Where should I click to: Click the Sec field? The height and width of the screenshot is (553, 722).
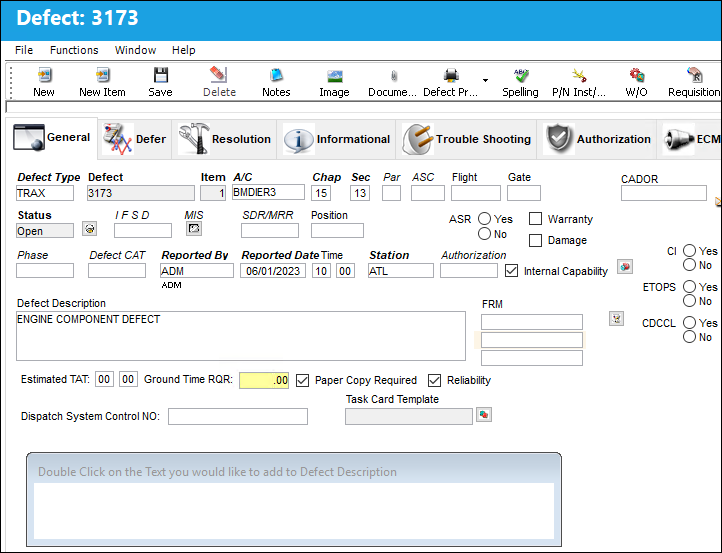(x=360, y=193)
